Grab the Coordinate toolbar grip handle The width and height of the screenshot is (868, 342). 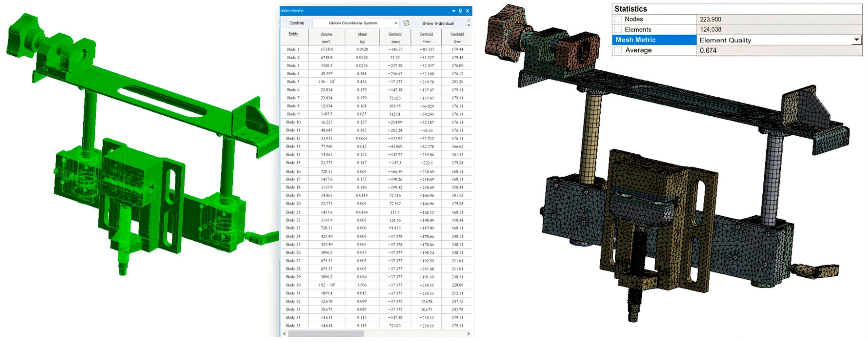coord(286,23)
